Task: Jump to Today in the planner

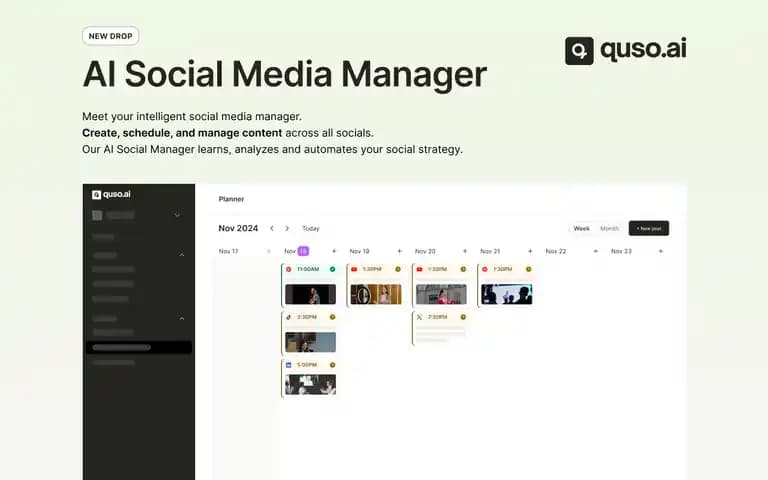Action: 311,229
